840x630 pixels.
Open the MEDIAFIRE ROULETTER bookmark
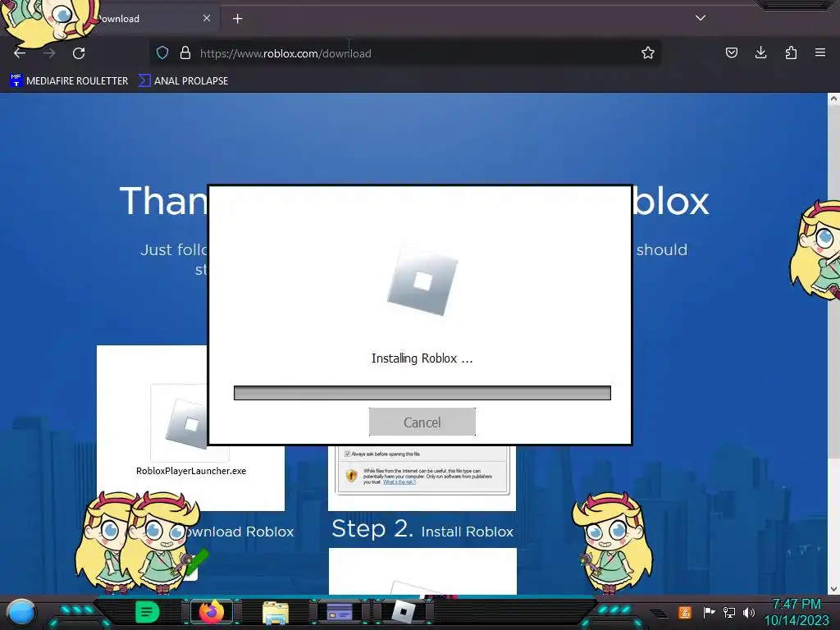coord(69,81)
